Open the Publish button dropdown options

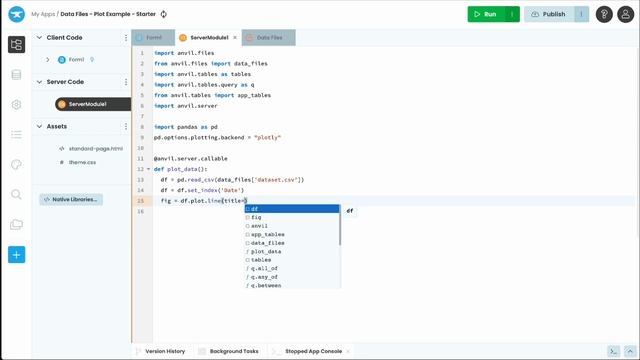[581, 14]
